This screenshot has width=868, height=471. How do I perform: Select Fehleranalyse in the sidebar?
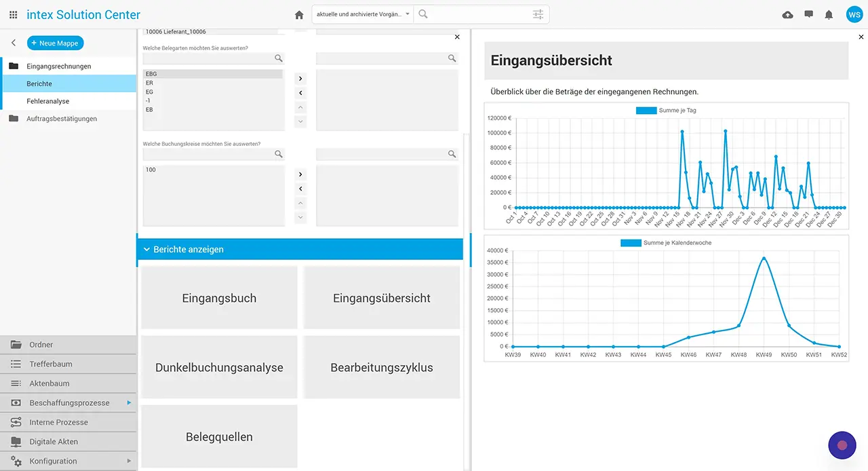pos(48,101)
